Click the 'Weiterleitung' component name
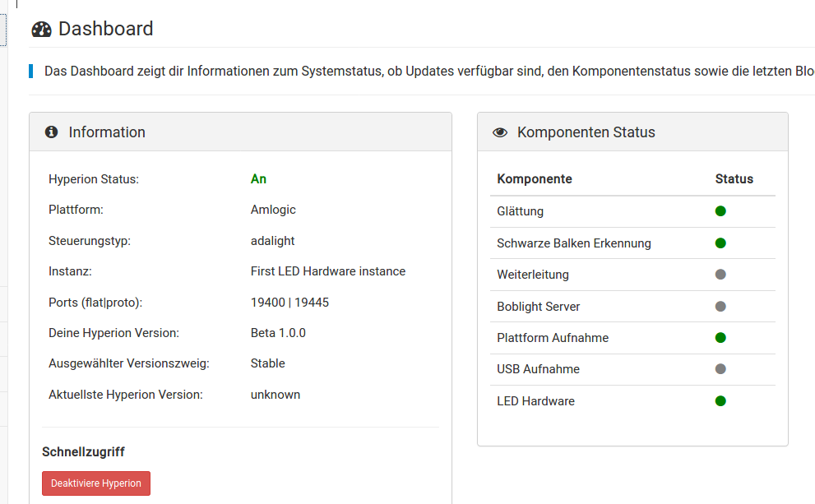815x504 pixels. coord(533,275)
